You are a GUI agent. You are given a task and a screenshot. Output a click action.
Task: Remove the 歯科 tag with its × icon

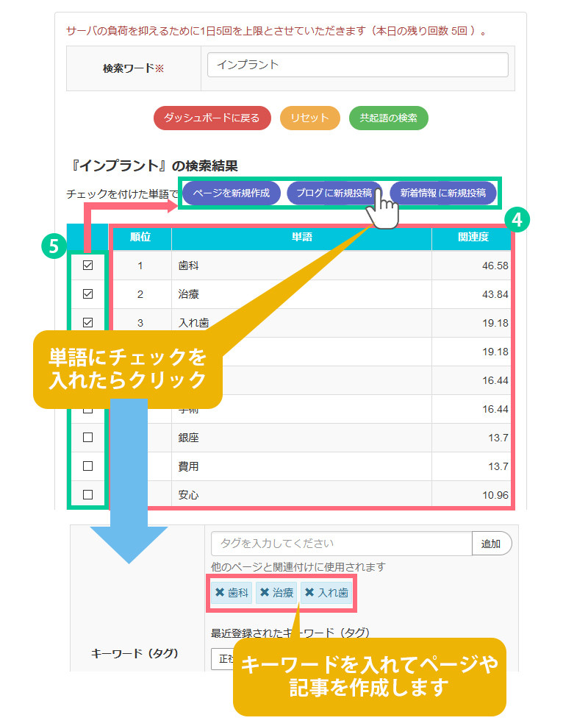coord(220,593)
